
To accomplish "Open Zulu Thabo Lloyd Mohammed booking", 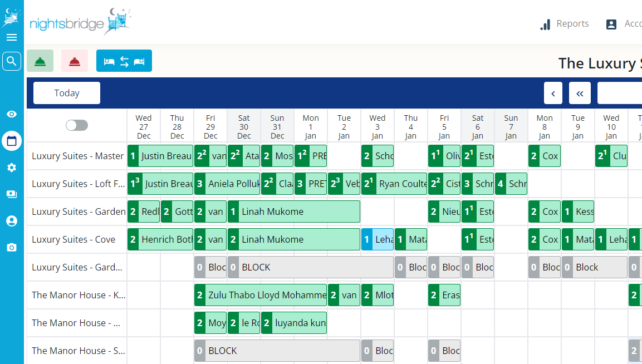I will pos(261,295).
